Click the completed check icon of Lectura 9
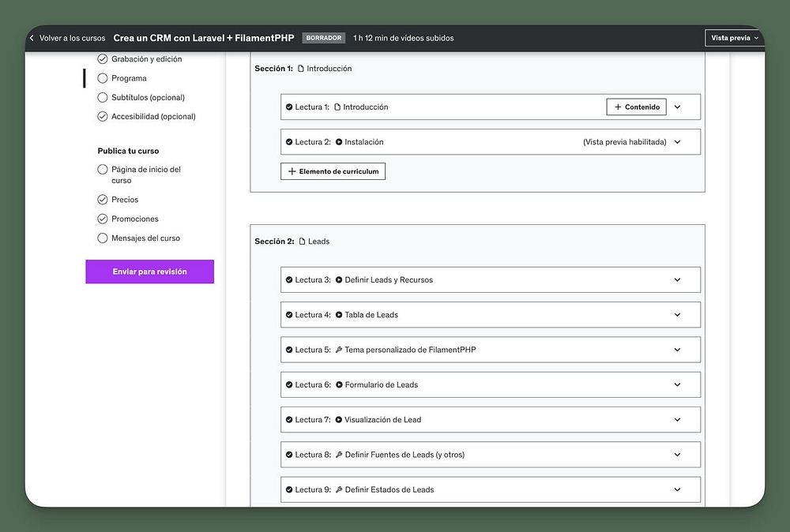 [x=289, y=489]
